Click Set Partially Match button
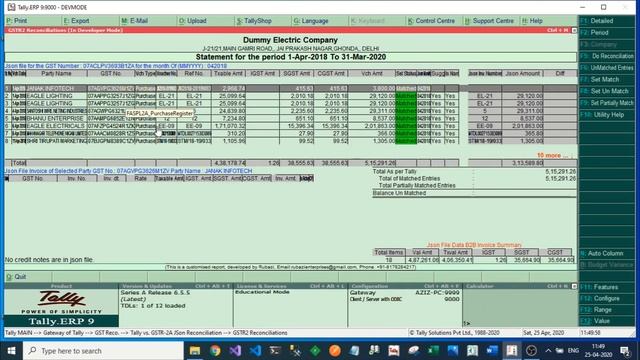Viewport: 640px width, 360px height. (x=607, y=103)
